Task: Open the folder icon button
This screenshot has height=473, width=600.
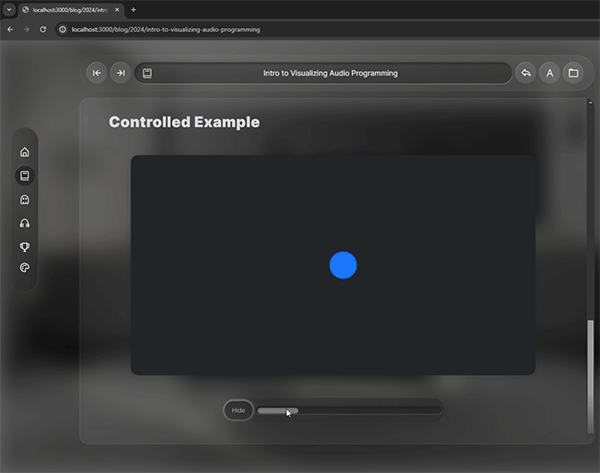Action: [x=573, y=73]
